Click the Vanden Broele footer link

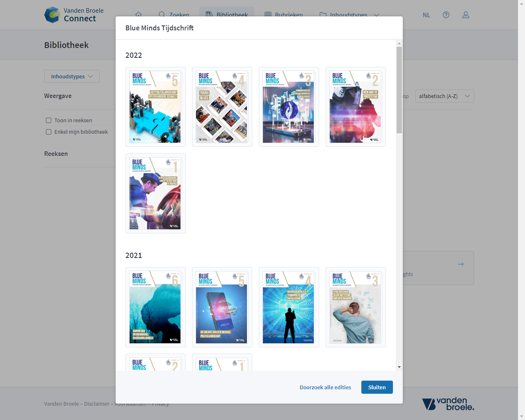(62, 404)
